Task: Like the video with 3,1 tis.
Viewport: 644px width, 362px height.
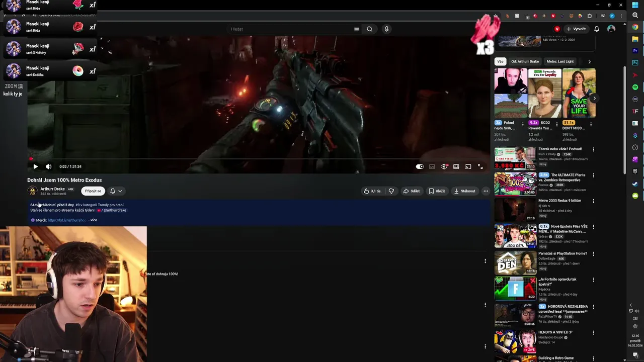Action: [x=372, y=191]
